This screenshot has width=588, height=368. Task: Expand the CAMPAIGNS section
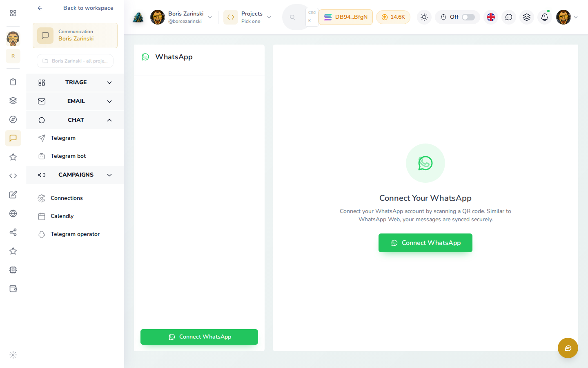click(x=75, y=175)
